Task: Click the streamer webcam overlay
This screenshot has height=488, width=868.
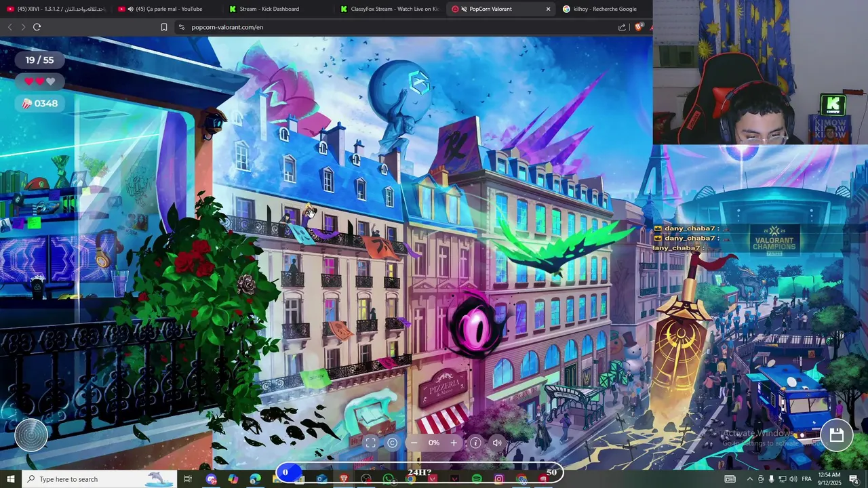Action: click(760, 72)
